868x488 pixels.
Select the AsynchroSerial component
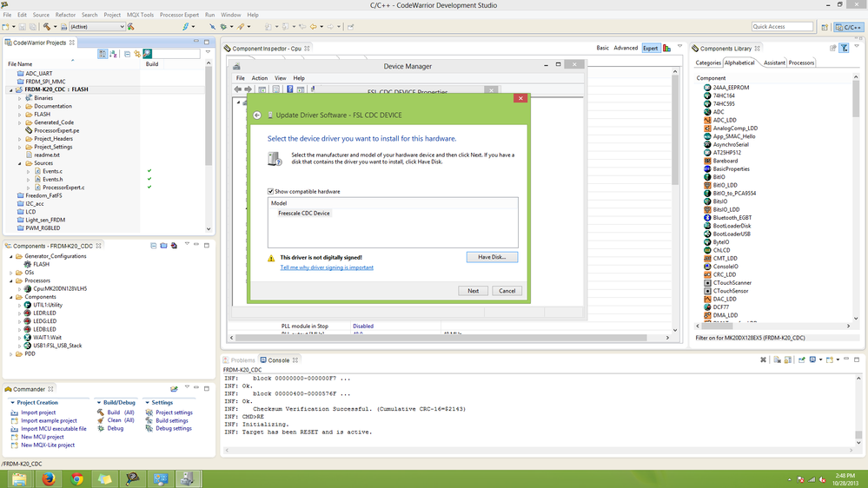(x=730, y=144)
